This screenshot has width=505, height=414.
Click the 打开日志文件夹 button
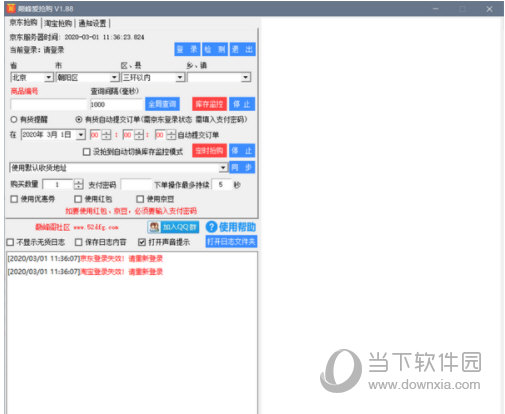tap(231, 241)
